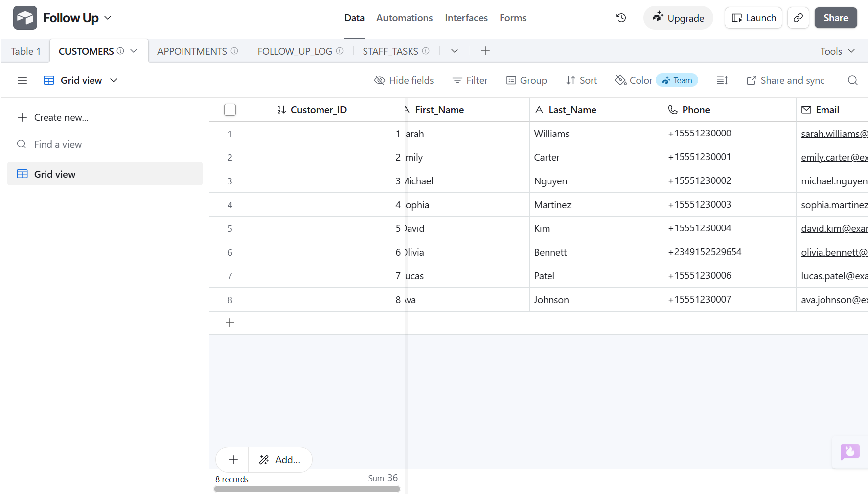Image resolution: width=868 pixels, height=494 pixels.
Task: Click the Email column envelope icon
Action: click(806, 110)
